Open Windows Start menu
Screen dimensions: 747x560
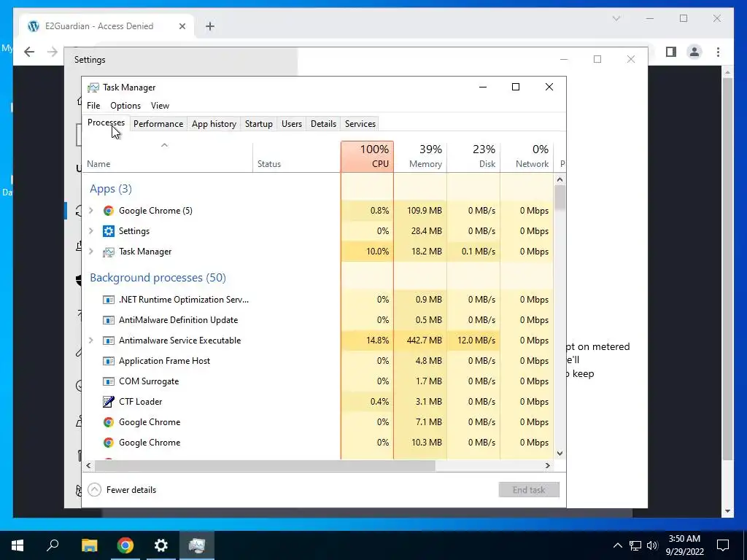point(18,545)
